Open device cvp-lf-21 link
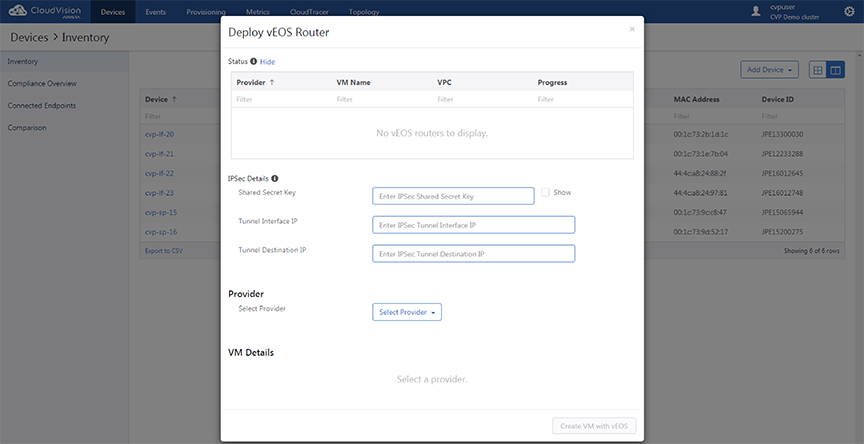Viewport: 864px width, 444px height. (x=159, y=154)
